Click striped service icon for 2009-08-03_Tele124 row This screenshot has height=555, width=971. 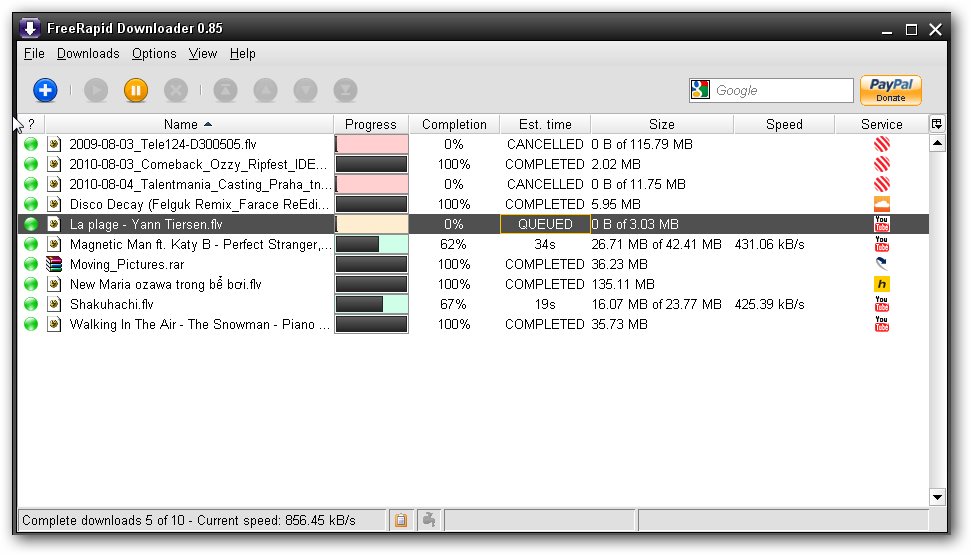pyautogui.click(x=882, y=144)
